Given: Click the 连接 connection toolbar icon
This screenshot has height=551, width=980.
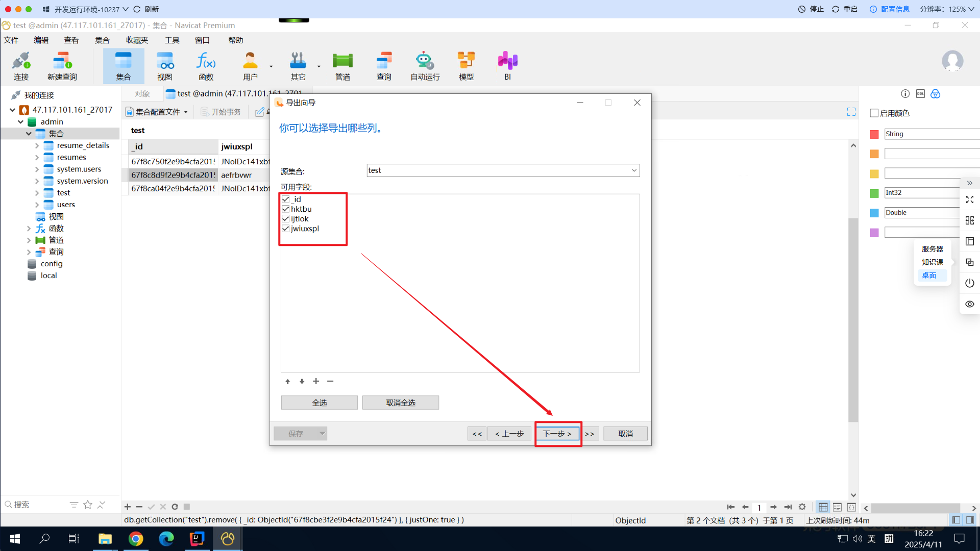Looking at the screenshot, I should (x=21, y=66).
